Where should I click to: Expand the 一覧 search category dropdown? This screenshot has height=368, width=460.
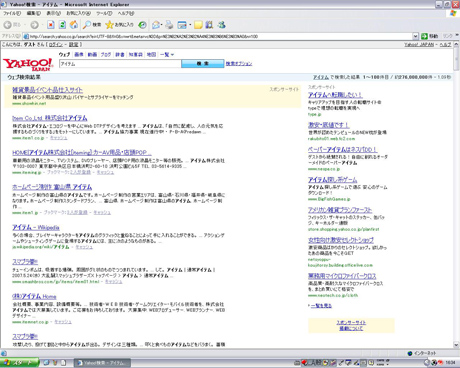click(x=167, y=54)
